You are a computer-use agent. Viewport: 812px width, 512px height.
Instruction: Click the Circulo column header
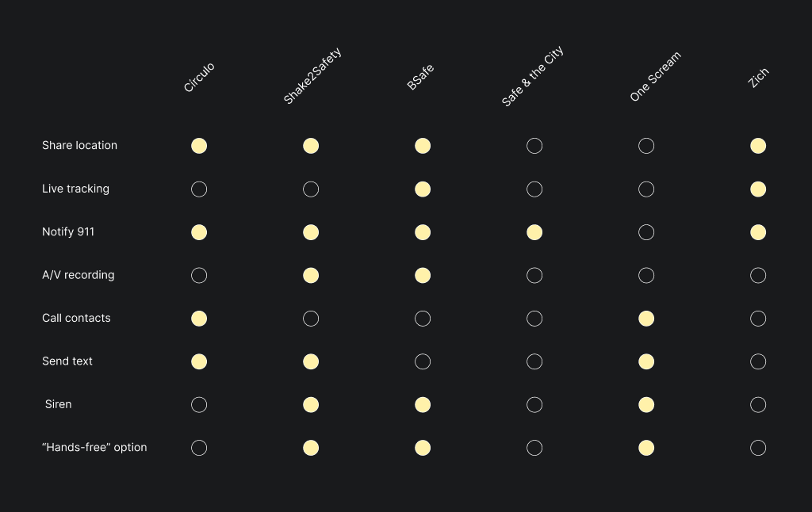[x=199, y=78]
